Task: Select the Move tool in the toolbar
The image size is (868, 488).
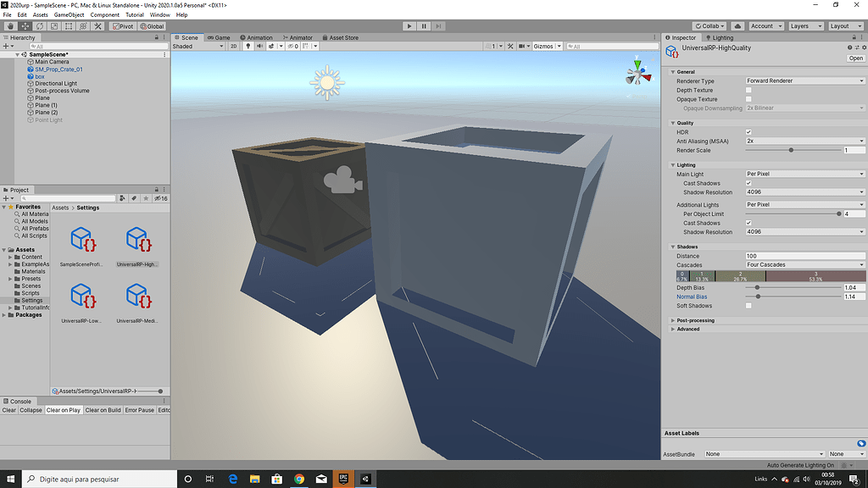Action: [x=27, y=26]
